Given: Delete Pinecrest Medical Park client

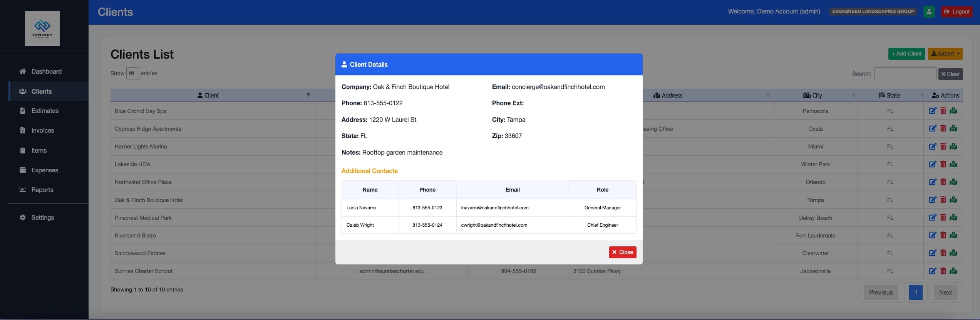Looking at the screenshot, I should click(943, 217).
